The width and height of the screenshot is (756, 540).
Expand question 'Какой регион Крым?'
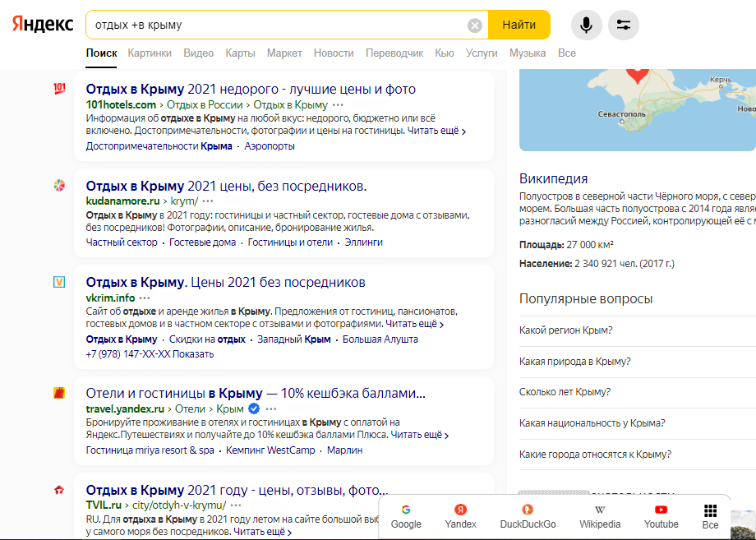(638, 330)
